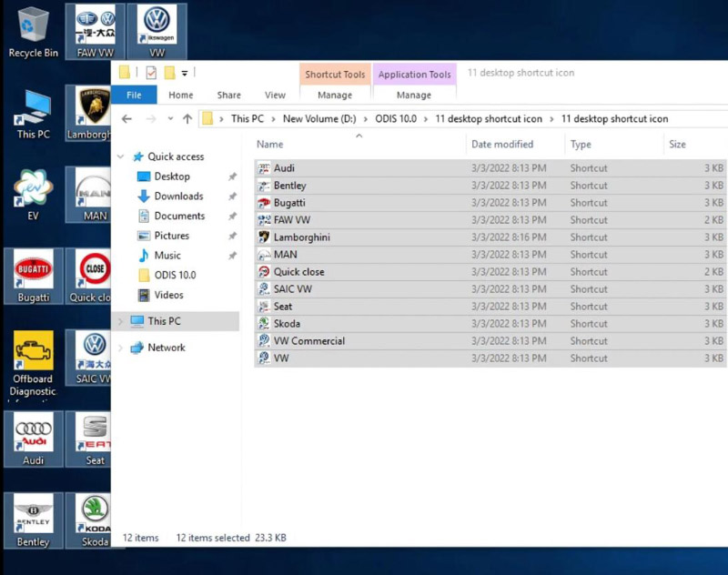Launch the Quick close desktop shortcut
Viewport: 728px width, 575px height.
tap(88, 277)
